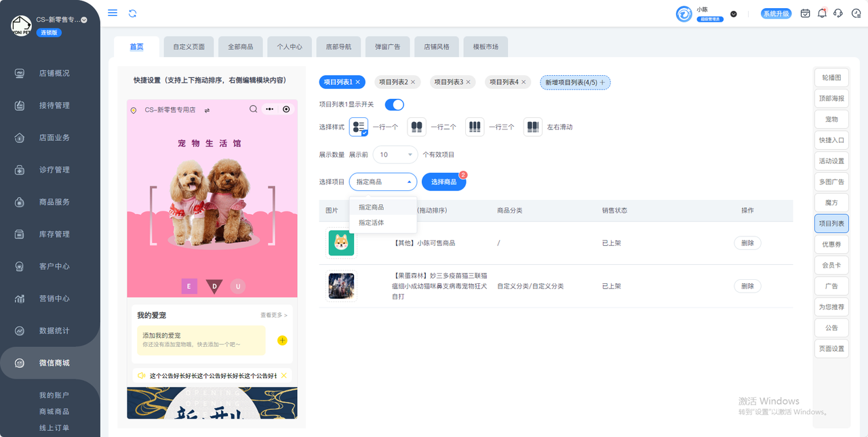Open 客户中心 in the sidebar
The width and height of the screenshot is (868, 437).
54,266
